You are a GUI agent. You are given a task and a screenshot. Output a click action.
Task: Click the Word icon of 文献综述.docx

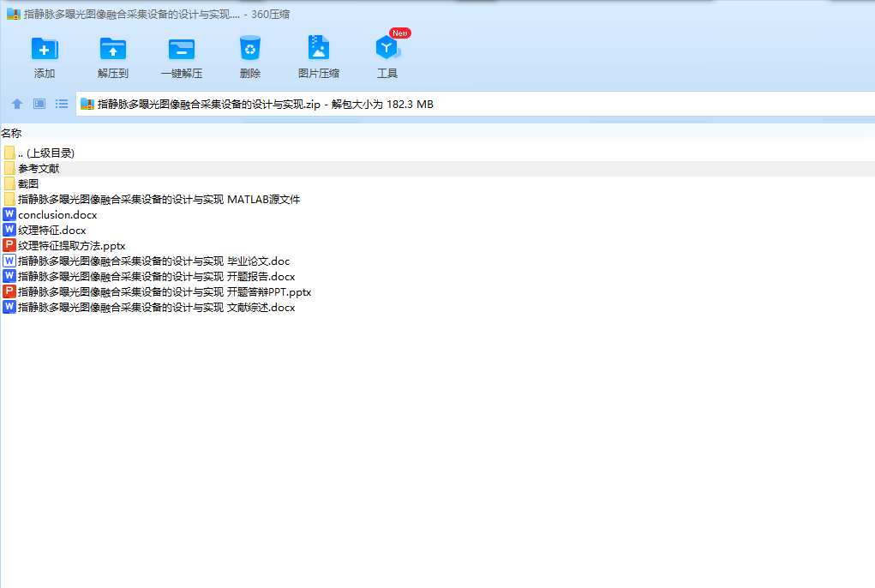[x=9, y=307]
